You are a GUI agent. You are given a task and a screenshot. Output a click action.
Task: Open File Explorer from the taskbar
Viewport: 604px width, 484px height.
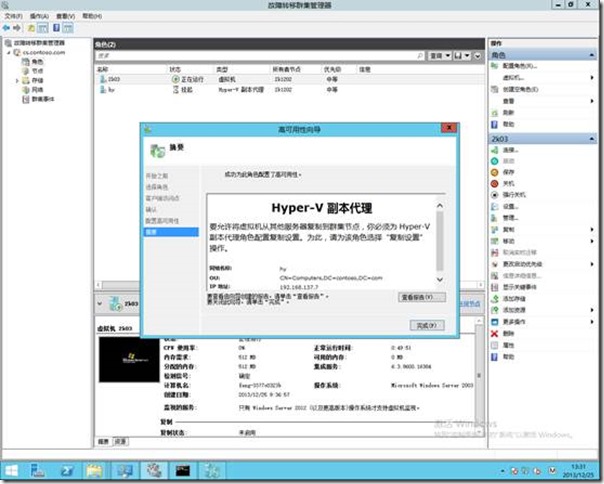point(95,471)
